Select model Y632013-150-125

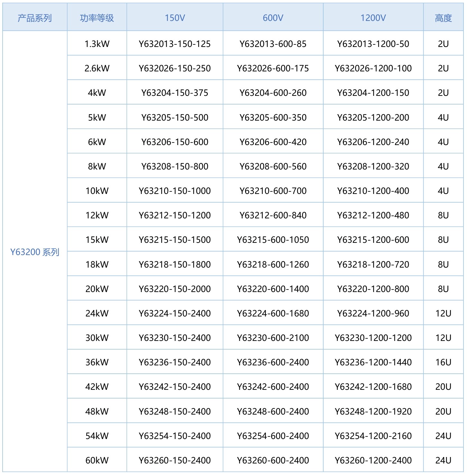(x=175, y=44)
